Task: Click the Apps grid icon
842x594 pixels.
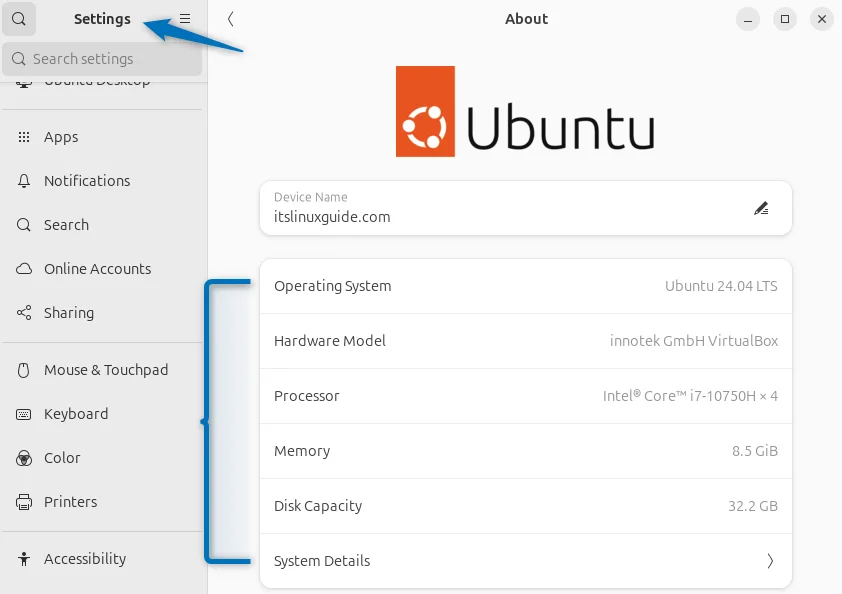Action: coord(24,137)
